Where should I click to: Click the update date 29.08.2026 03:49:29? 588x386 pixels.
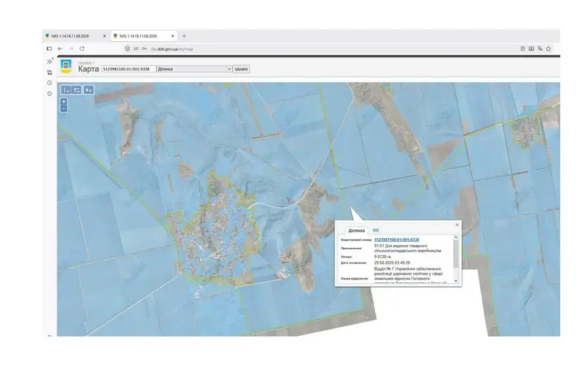tap(392, 263)
